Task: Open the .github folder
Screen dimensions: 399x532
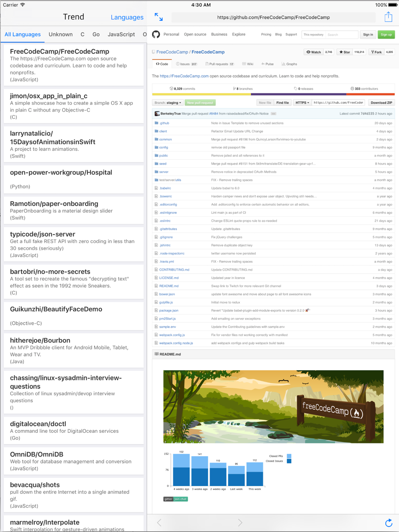Action: 164,123
